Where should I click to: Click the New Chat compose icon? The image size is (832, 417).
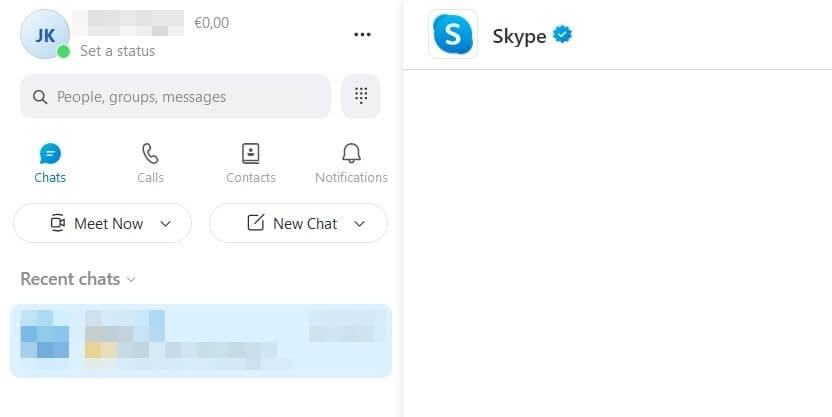256,223
